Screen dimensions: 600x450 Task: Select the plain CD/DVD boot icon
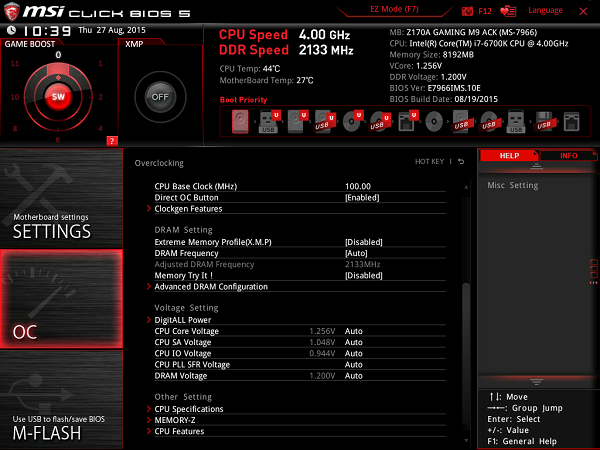434,122
